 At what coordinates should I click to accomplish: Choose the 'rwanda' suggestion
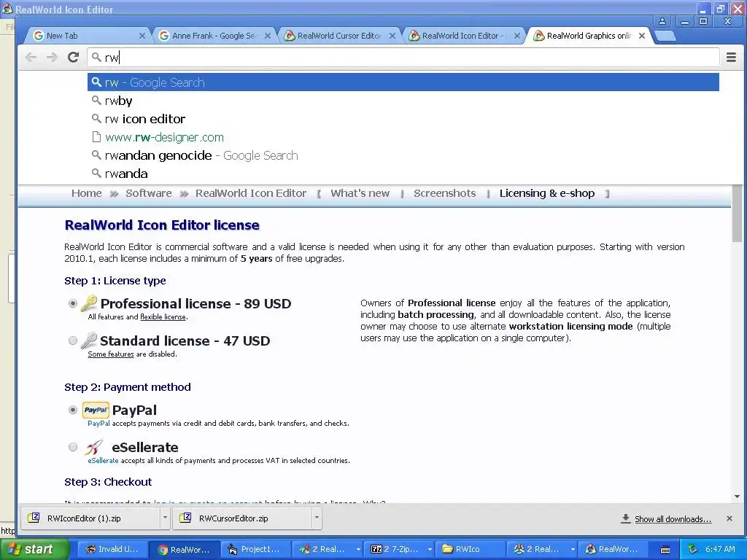(403, 174)
